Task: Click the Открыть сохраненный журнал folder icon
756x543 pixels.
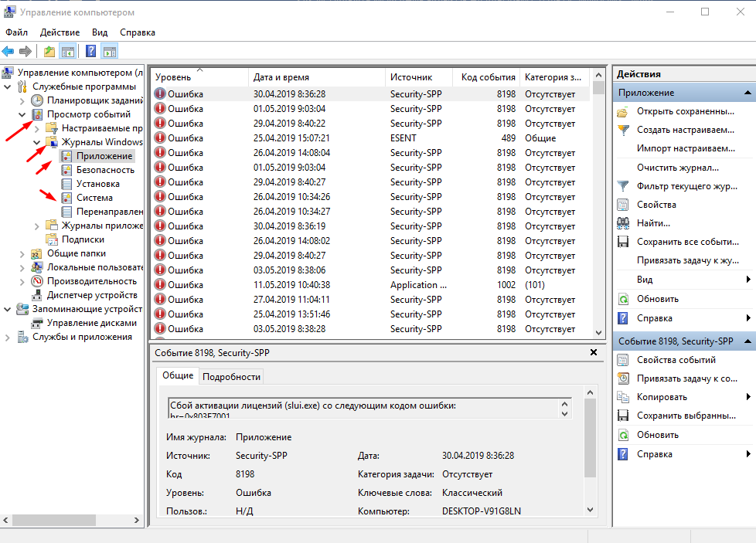Action: (x=623, y=111)
